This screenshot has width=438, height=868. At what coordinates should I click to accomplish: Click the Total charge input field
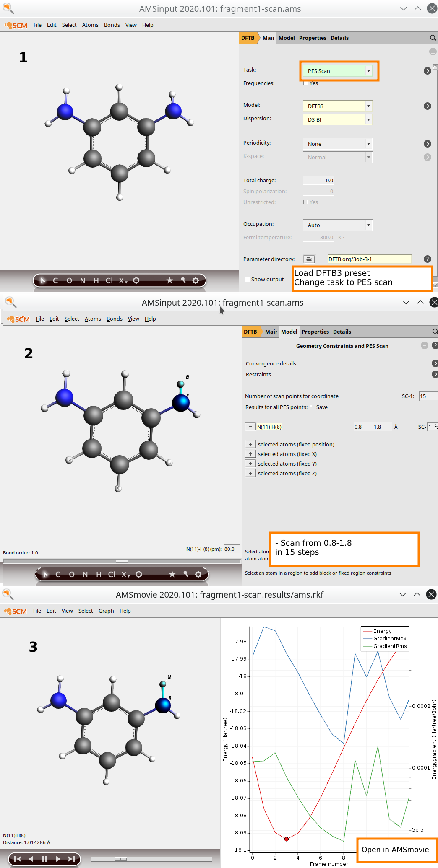[x=318, y=180]
